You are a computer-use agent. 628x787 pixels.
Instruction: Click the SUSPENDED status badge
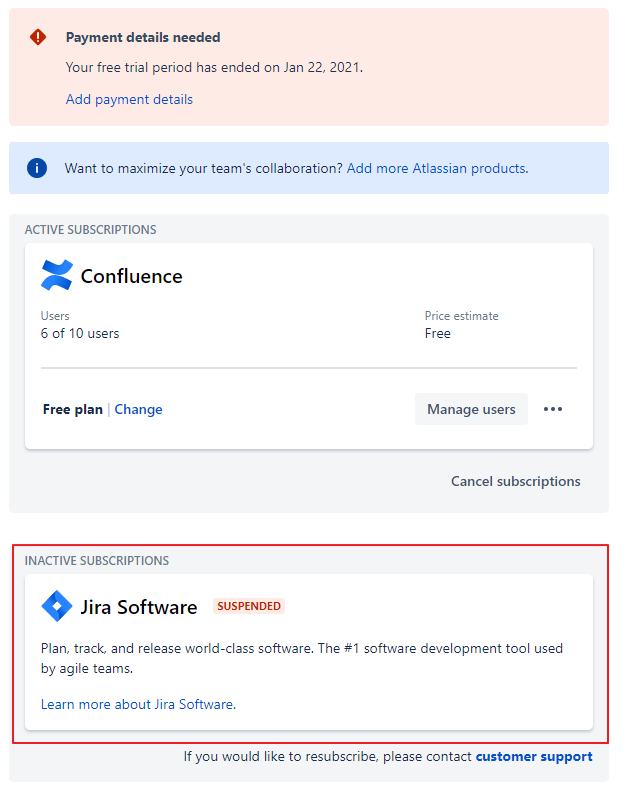[249, 606]
